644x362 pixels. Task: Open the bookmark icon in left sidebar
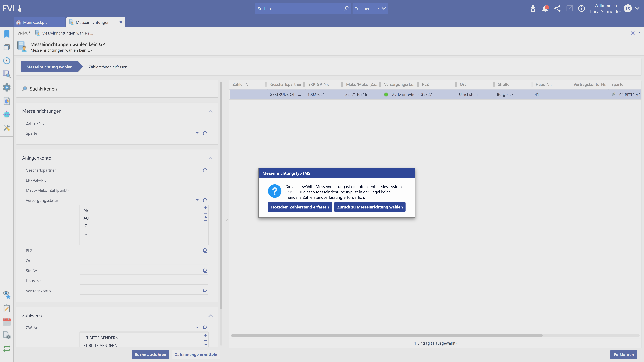click(7, 34)
